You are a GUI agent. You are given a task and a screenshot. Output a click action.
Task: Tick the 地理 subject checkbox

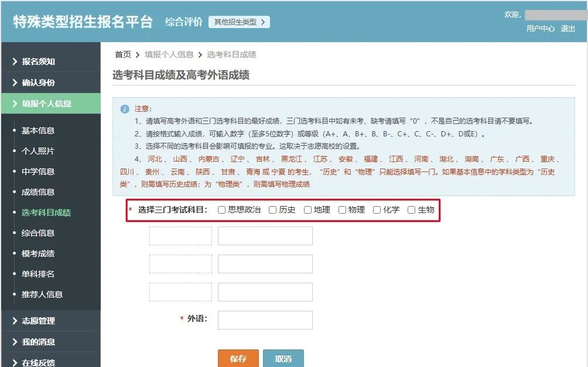pos(307,210)
